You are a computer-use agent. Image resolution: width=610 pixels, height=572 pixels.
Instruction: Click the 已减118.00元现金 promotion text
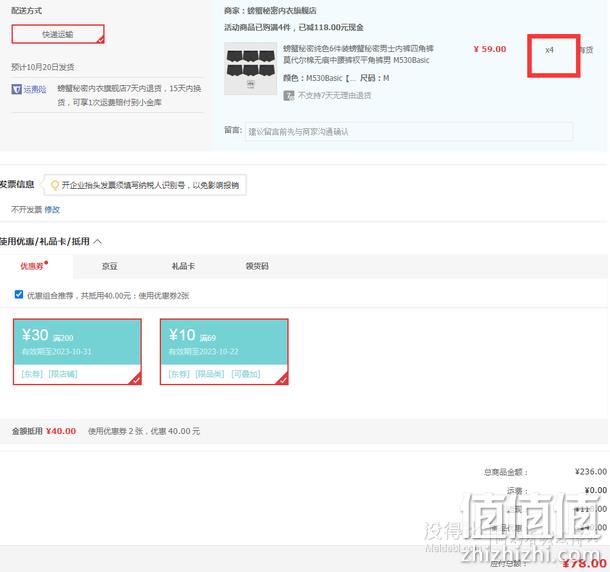point(331,27)
